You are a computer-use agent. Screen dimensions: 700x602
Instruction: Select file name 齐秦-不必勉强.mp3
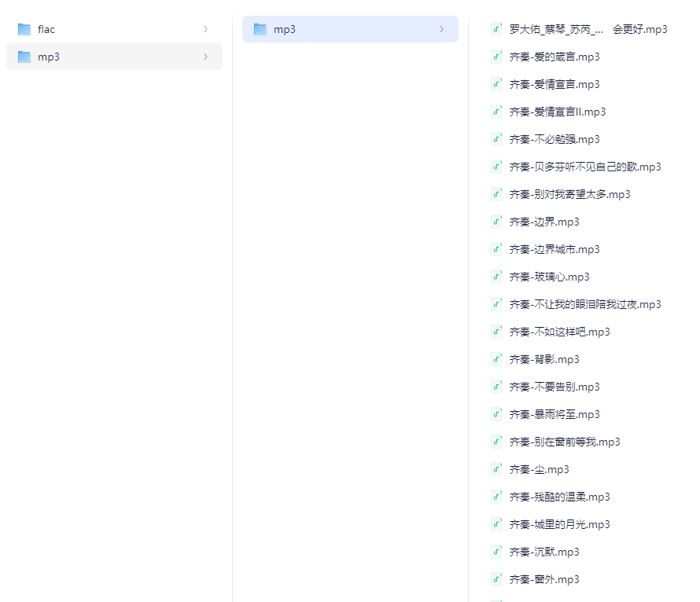[554, 140]
